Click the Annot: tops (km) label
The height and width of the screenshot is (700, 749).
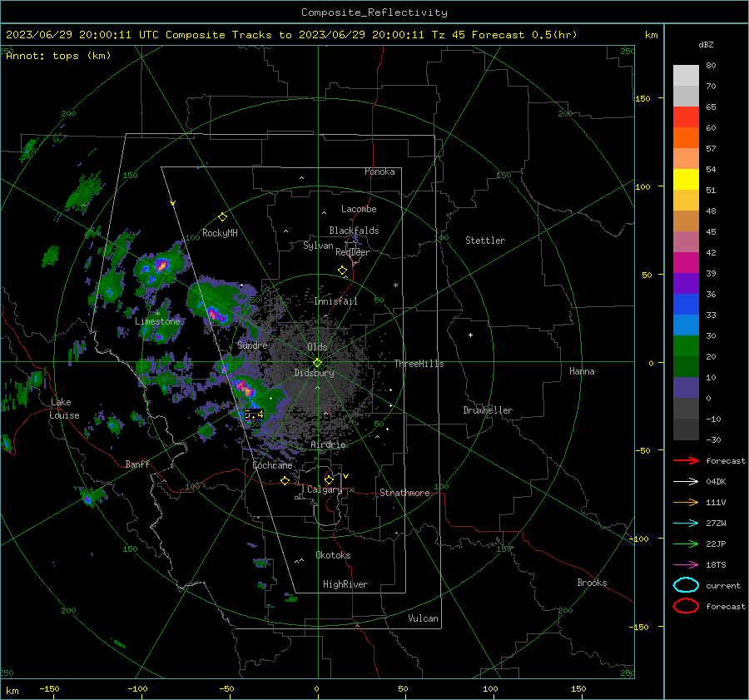tap(58, 56)
